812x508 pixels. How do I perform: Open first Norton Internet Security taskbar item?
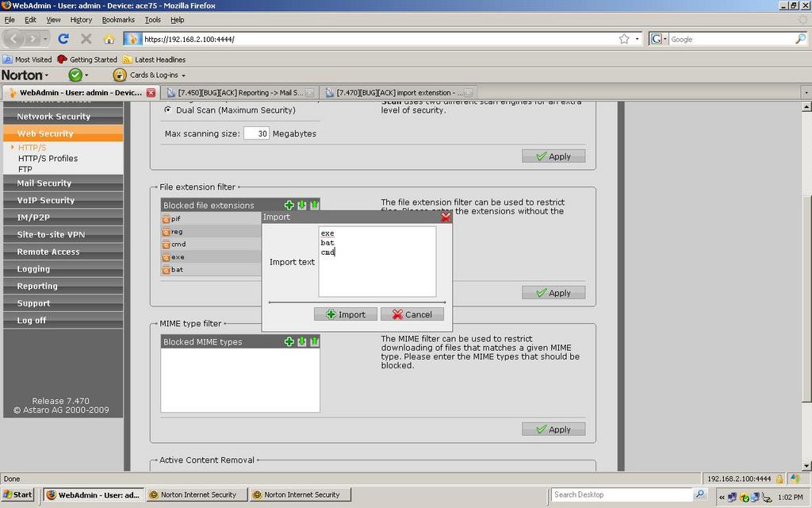coord(197,495)
